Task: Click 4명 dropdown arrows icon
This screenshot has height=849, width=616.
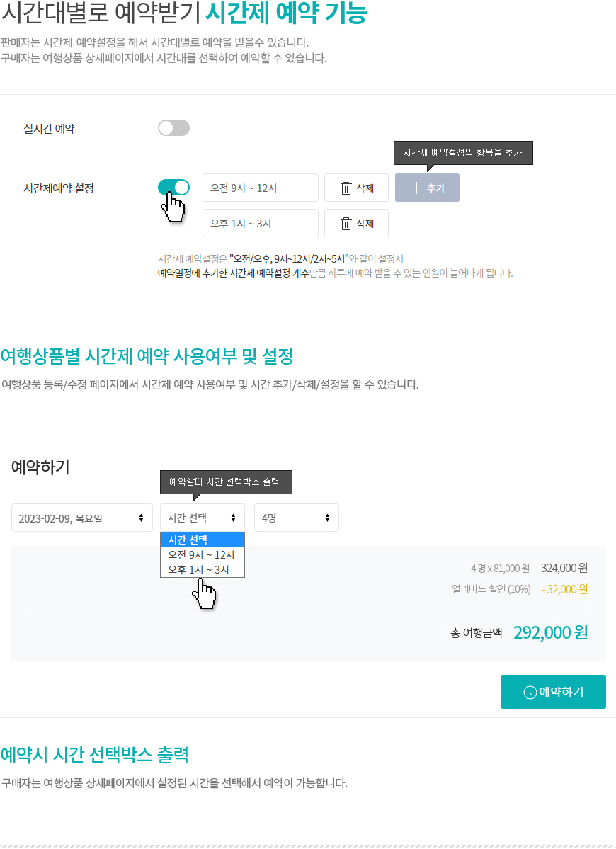Action: [328, 518]
